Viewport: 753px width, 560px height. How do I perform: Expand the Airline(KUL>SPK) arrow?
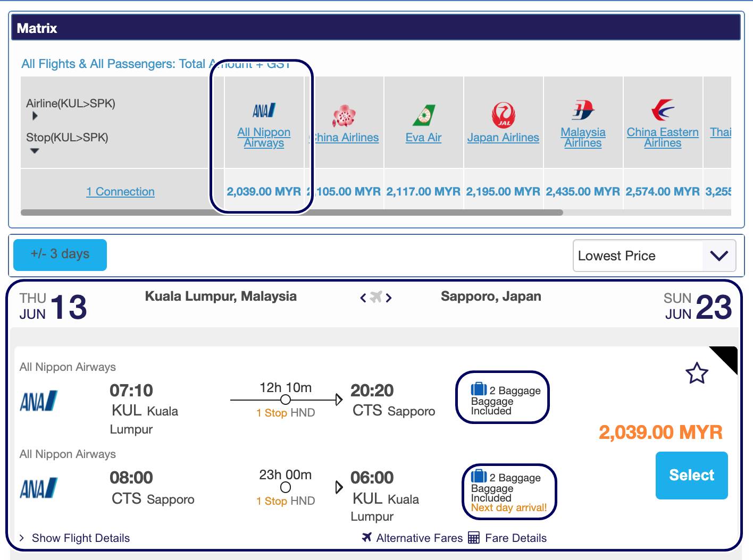tap(35, 116)
